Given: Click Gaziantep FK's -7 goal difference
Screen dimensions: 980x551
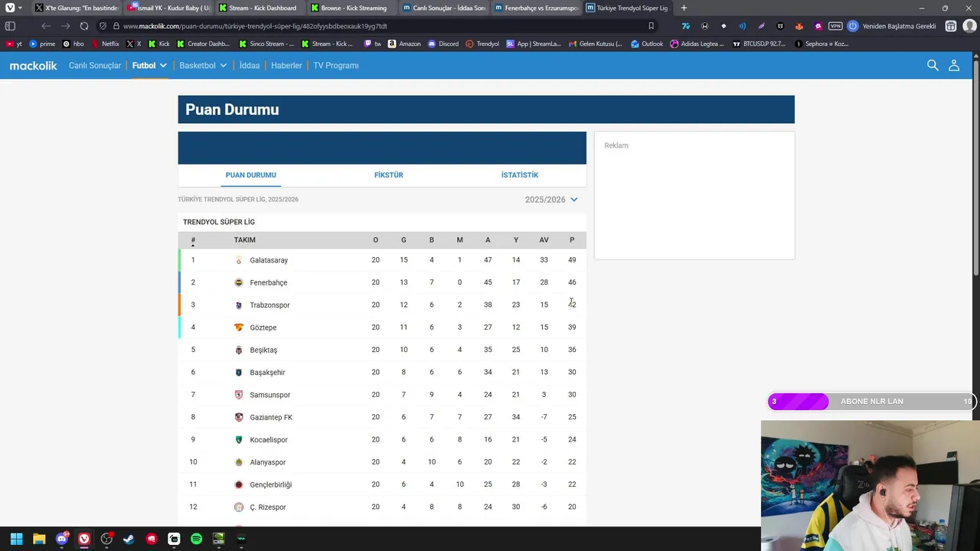Looking at the screenshot, I should [544, 417].
